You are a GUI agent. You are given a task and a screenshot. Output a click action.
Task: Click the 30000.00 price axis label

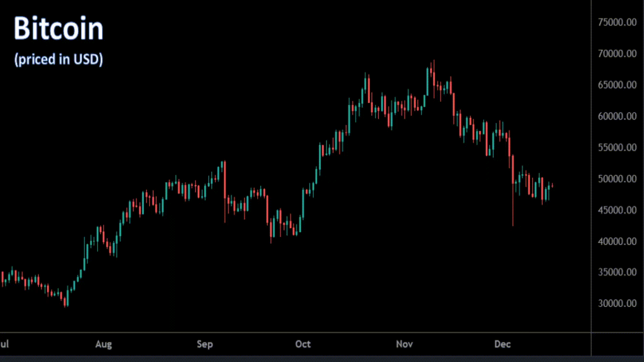tap(617, 303)
